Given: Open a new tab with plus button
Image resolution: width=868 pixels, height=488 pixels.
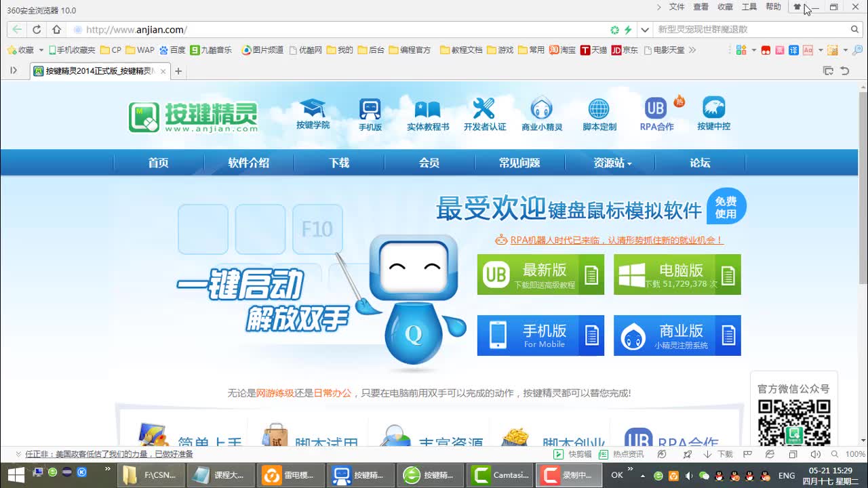Looking at the screenshot, I should tap(178, 71).
